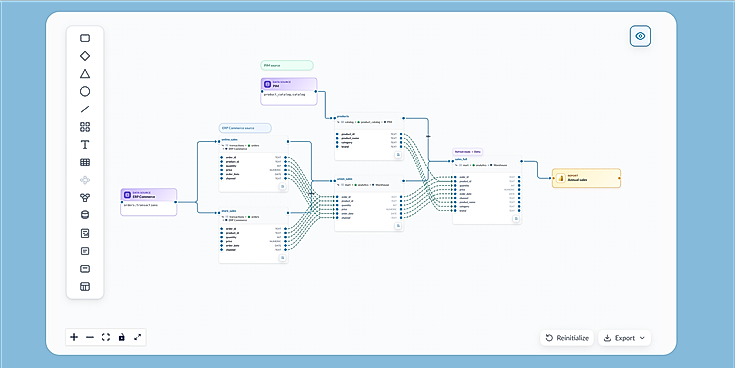Open the Annual sales report node
Screen dimensions: 735x368
pyautogui.click(x=586, y=178)
